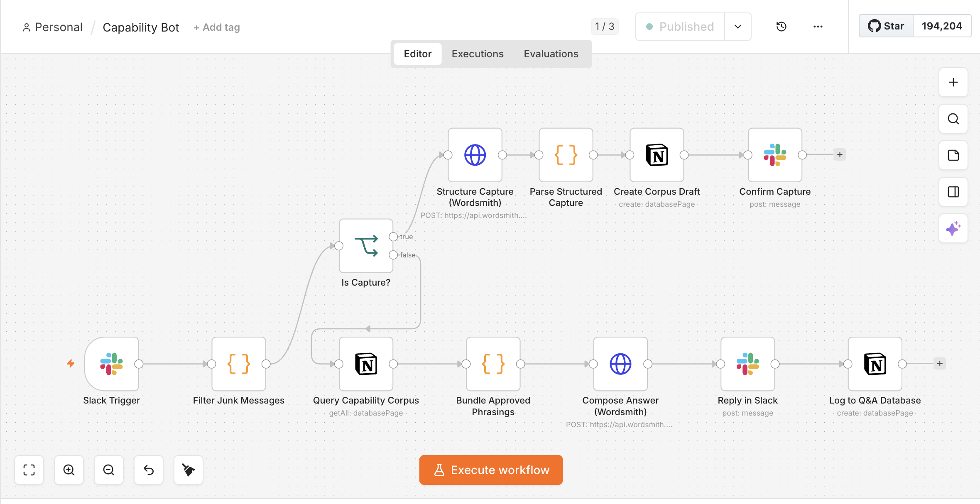The height and width of the screenshot is (504, 980).
Task: Click Execute workflow button
Action: coord(491,470)
